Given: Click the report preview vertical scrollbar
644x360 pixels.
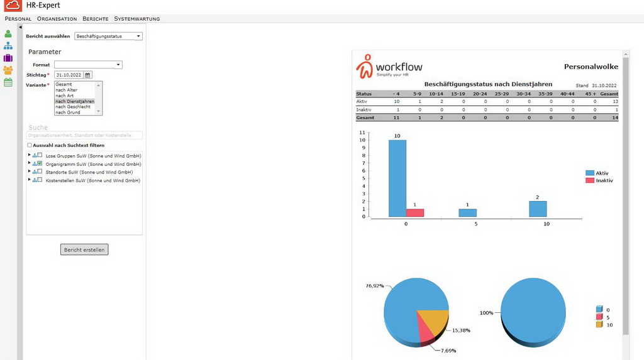Looking at the screenshot, I should [x=626, y=196].
